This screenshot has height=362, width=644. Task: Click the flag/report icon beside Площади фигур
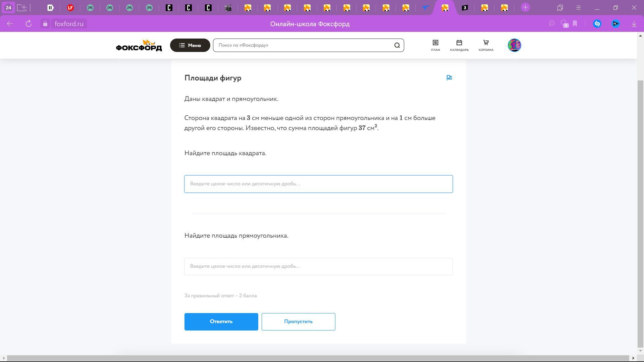click(x=449, y=78)
